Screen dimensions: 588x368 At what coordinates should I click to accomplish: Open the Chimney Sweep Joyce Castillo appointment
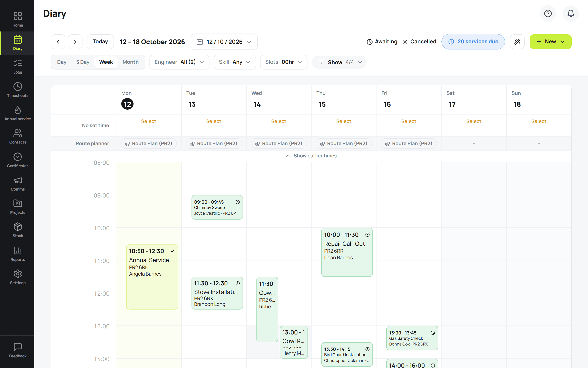pos(217,207)
